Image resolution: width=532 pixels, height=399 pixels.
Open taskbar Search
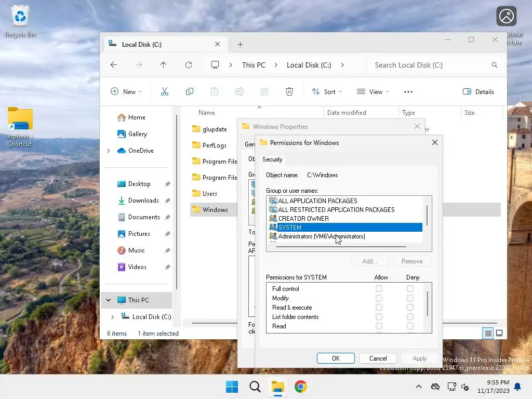[x=255, y=387]
